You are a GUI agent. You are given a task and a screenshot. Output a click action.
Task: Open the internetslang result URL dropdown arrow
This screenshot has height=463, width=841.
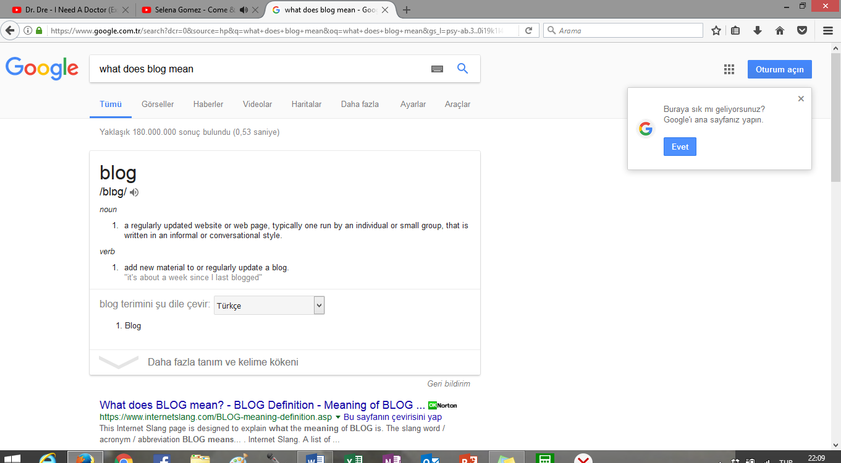[338, 417]
